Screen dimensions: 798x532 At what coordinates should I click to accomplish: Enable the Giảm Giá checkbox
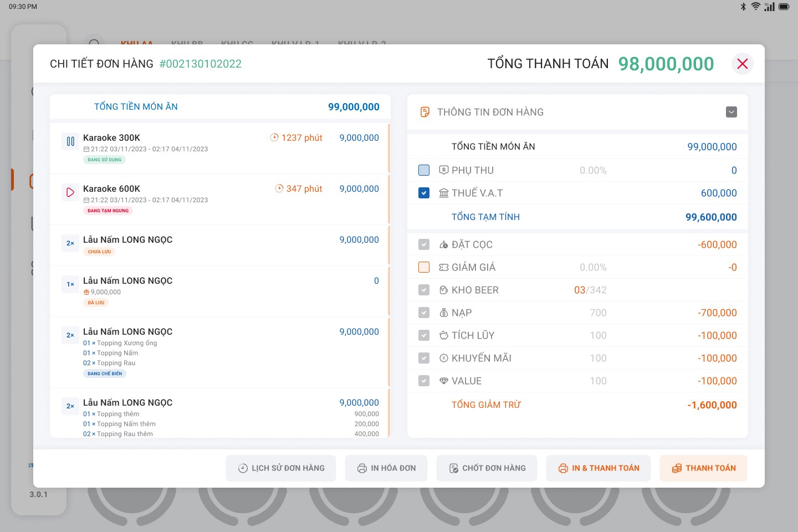pos(424,267)
